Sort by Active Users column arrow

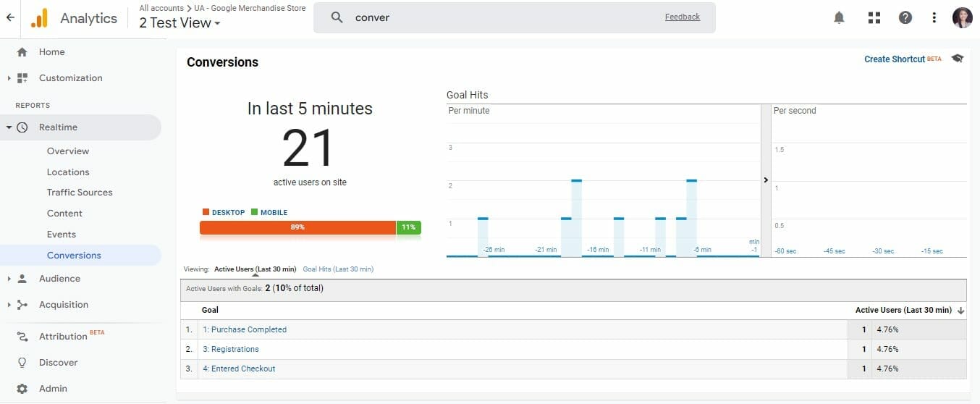pos(961,311)
